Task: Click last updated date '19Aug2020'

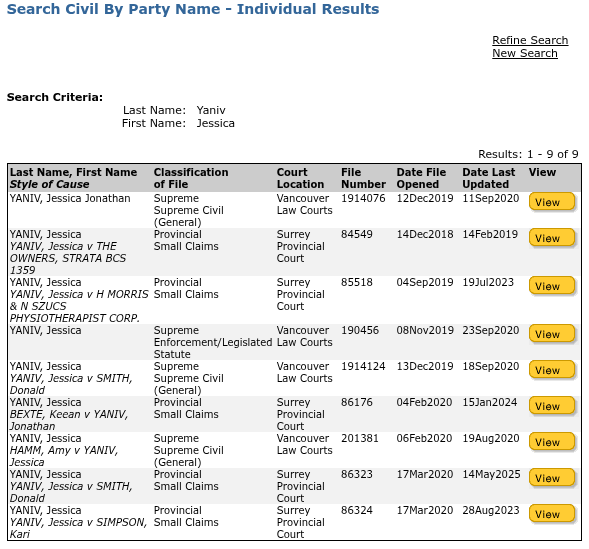Action: [491, 439]
